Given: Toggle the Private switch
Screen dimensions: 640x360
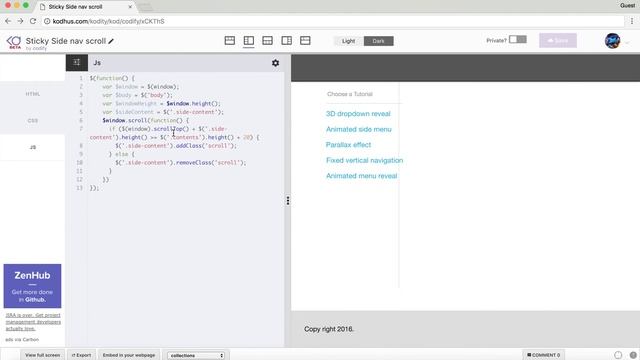Looking at the screenshot, I should coord(518,40).
